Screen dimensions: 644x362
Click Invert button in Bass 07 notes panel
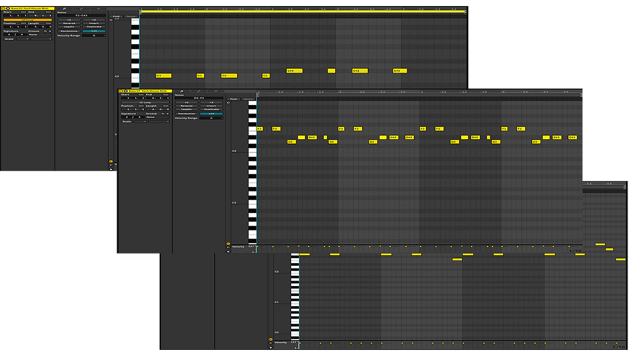pyautogui.click(x=211, y=106)
